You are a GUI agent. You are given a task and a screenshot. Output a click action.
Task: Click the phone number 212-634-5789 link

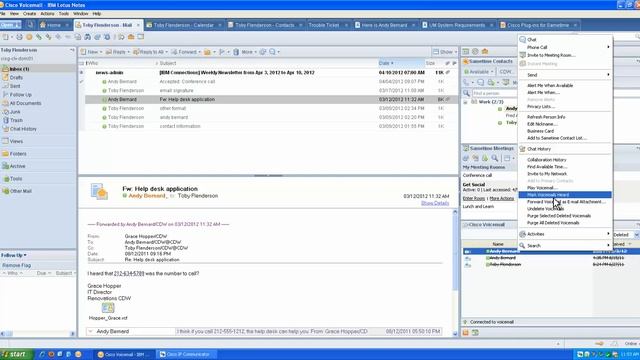pyautogui.click(x=129, y=273)
